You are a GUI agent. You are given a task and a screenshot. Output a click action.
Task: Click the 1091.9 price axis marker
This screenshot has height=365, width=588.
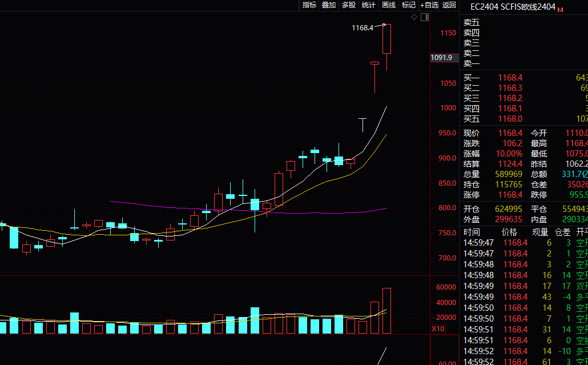click(441, 58)
